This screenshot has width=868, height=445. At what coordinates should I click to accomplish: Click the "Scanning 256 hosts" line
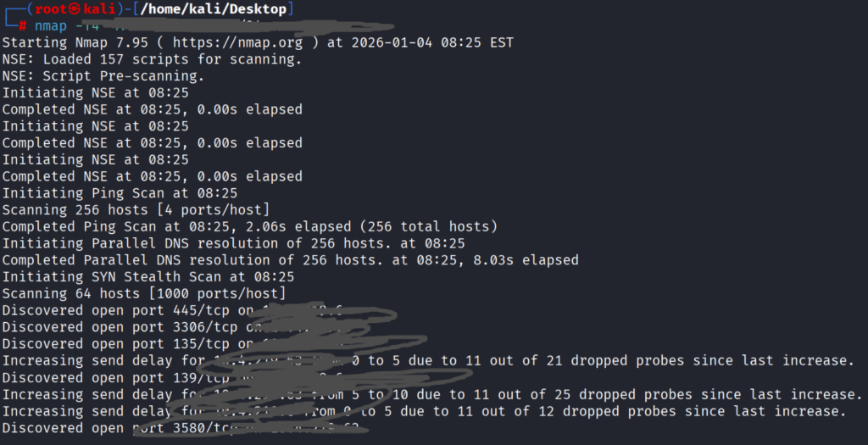pyautogui.click(x=136, y=209)
